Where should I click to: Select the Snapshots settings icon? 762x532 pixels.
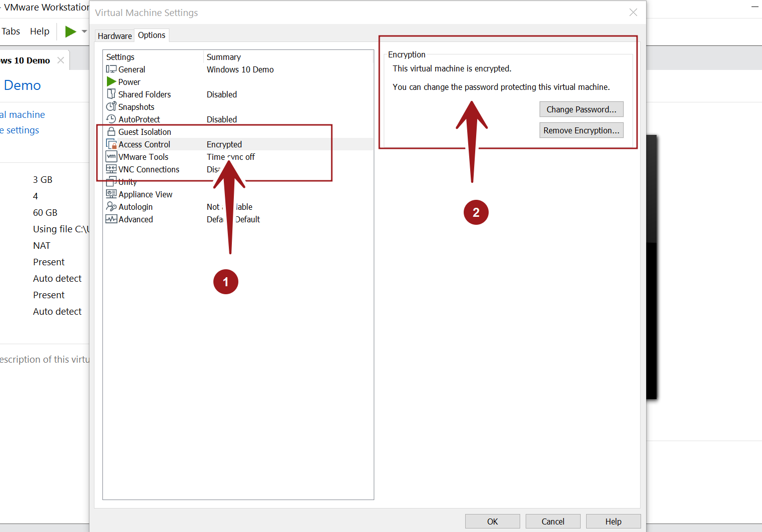[x=111, y=106]
